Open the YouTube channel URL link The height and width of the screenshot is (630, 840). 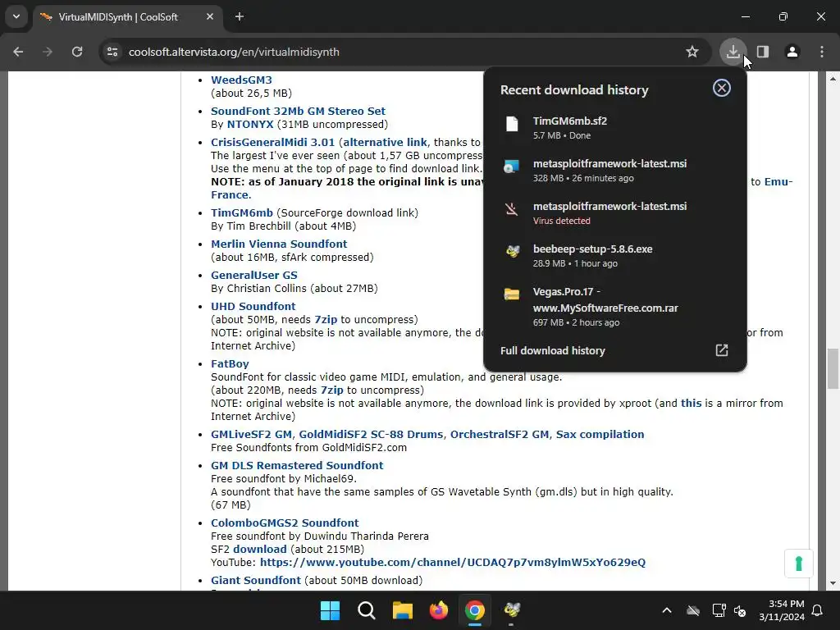453,563
